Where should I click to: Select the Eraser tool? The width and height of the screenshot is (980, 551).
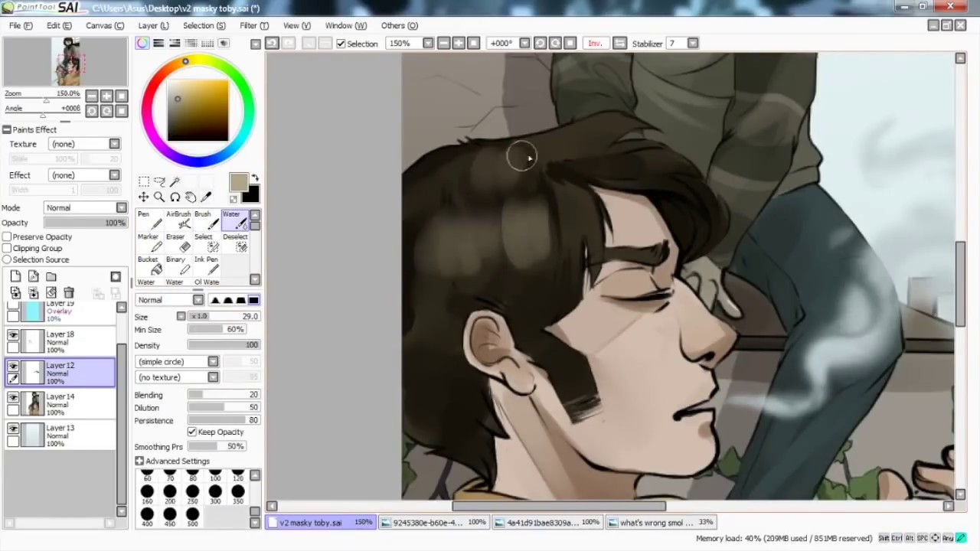pyautogui.click(x=178, y=243)
